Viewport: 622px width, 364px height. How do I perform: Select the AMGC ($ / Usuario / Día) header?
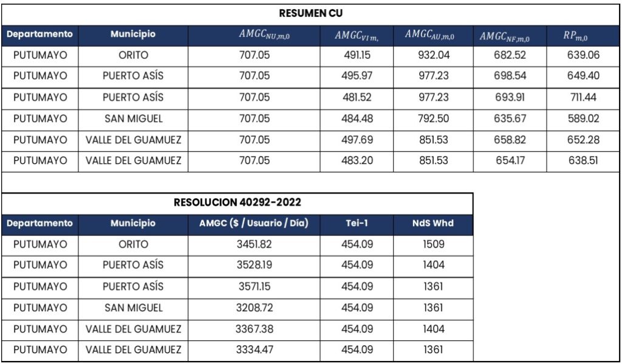tap(254, 223)
